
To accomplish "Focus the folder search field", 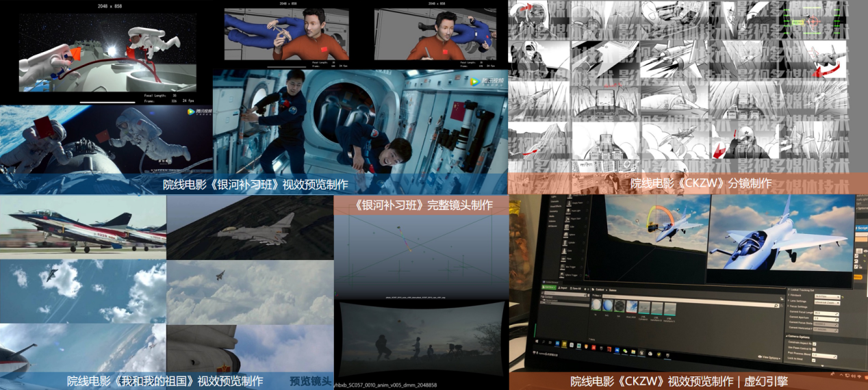I will (564, 293).
